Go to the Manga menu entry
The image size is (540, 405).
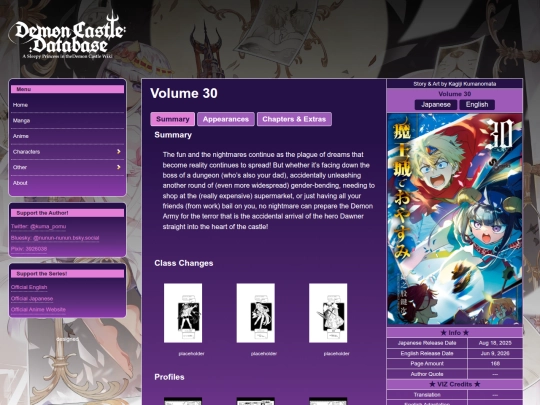(x=67, y=121)
